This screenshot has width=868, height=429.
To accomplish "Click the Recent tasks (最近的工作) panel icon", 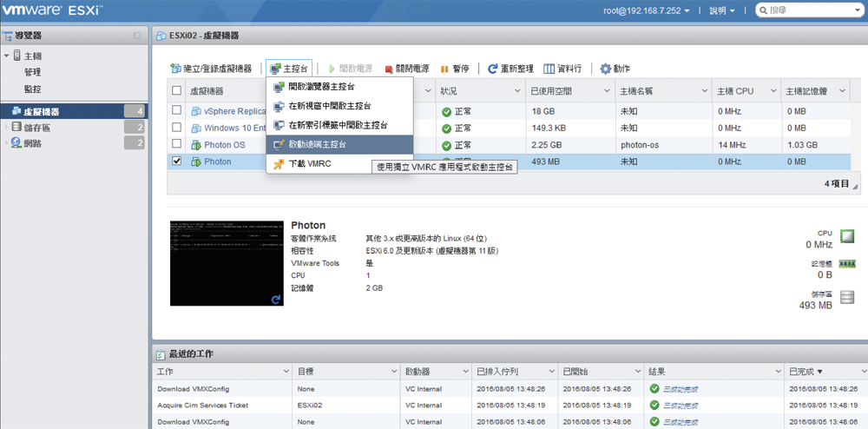I will coord(161,354).
